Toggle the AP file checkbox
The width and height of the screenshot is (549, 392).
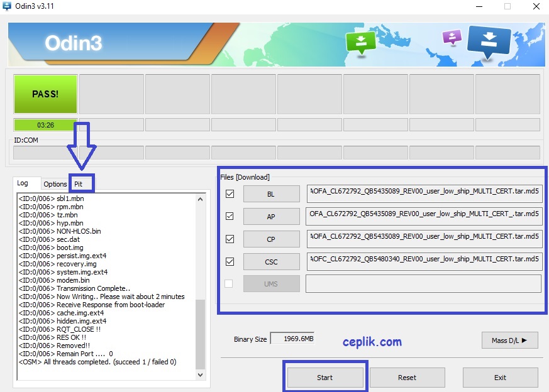click(230, 216)
